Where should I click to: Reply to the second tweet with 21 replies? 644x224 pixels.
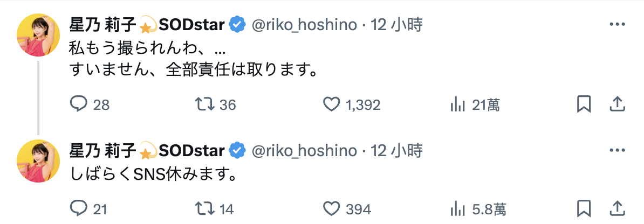point(79,208)
